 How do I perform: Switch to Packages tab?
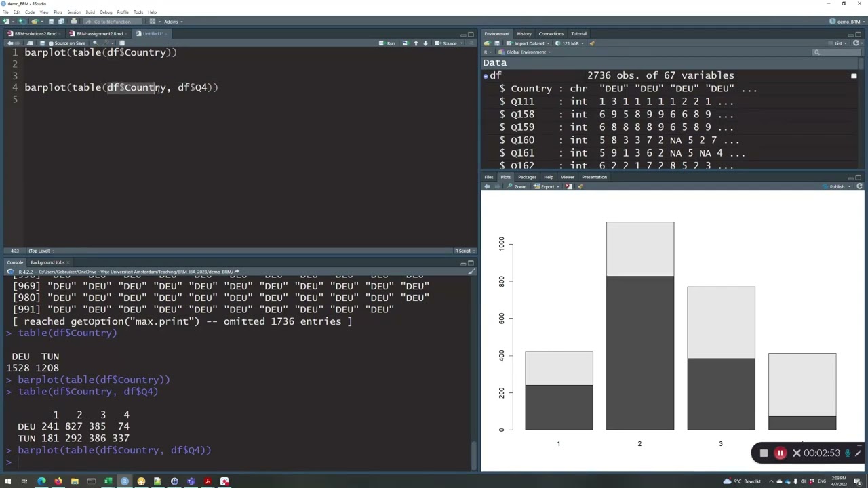pos(527,177)
